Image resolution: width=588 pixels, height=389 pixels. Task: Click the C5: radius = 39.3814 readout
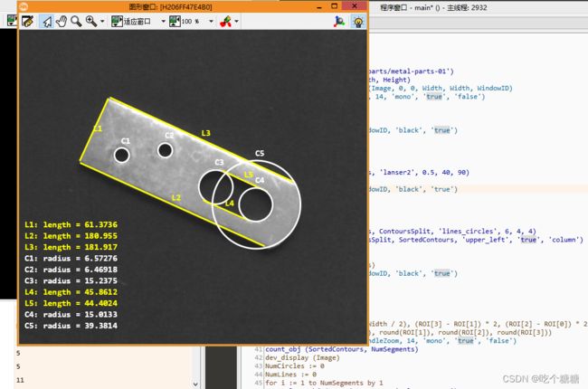[71, 326]
